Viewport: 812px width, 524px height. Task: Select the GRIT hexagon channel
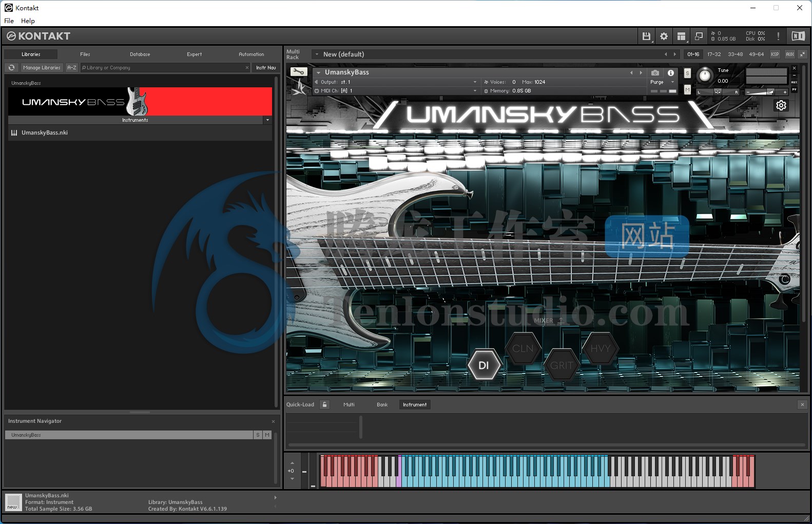tap(562, 365)
